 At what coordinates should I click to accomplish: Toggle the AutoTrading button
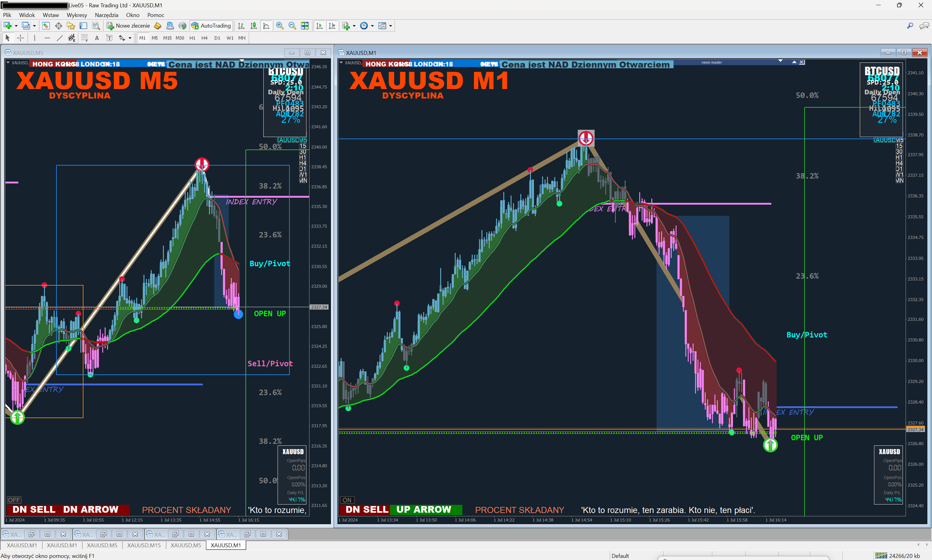pos(211,26)
